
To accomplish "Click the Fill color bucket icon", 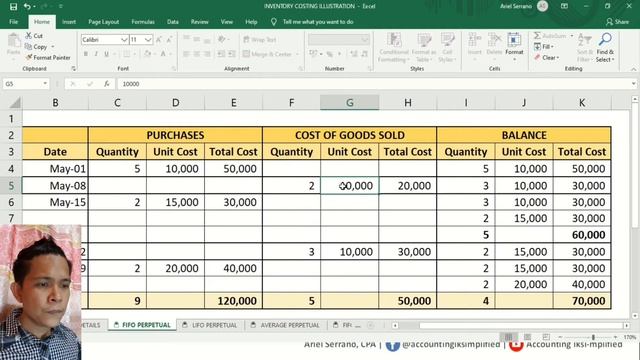I will pos(147,54).
